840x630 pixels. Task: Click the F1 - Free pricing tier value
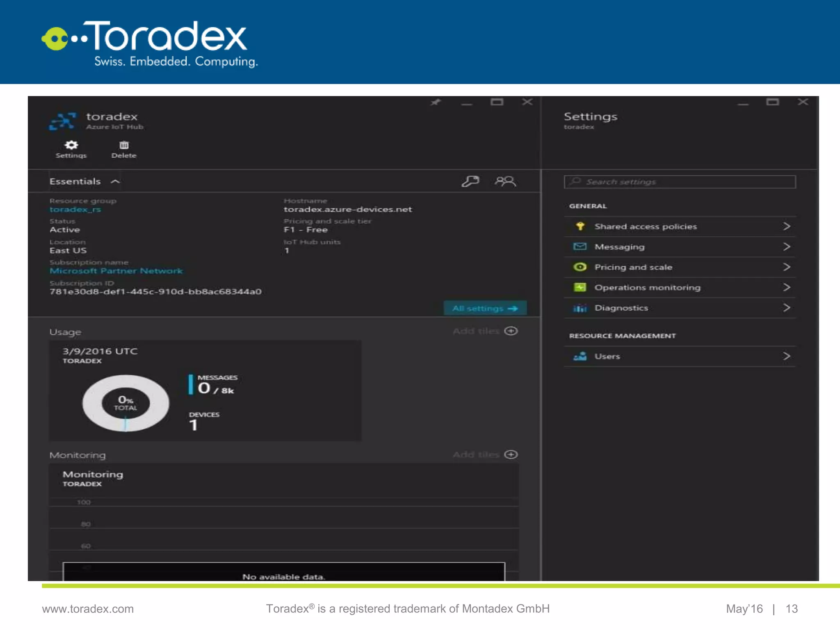(x=306, y=230)
